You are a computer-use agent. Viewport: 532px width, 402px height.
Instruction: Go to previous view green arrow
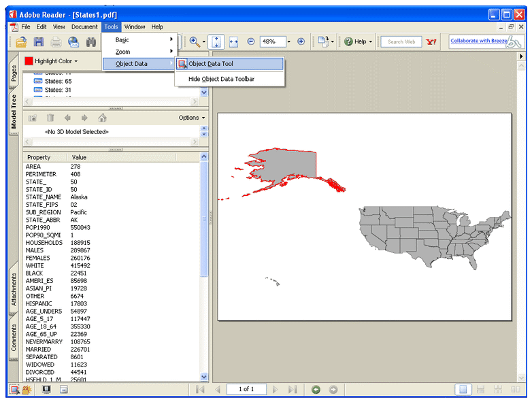click(316, 389)
